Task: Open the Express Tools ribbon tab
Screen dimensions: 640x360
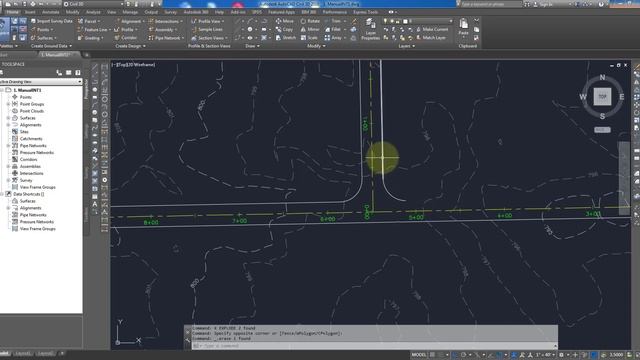Action: pos(365,12)
